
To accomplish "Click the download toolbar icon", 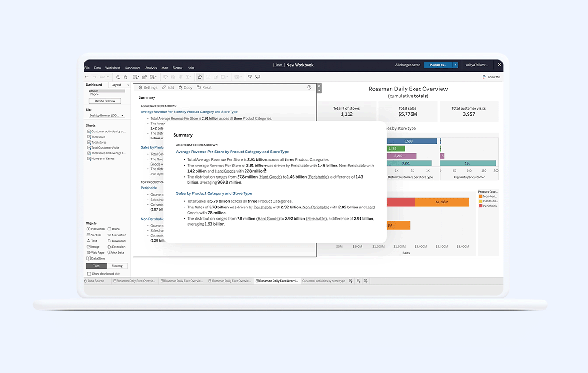I will tap(250, 77).
